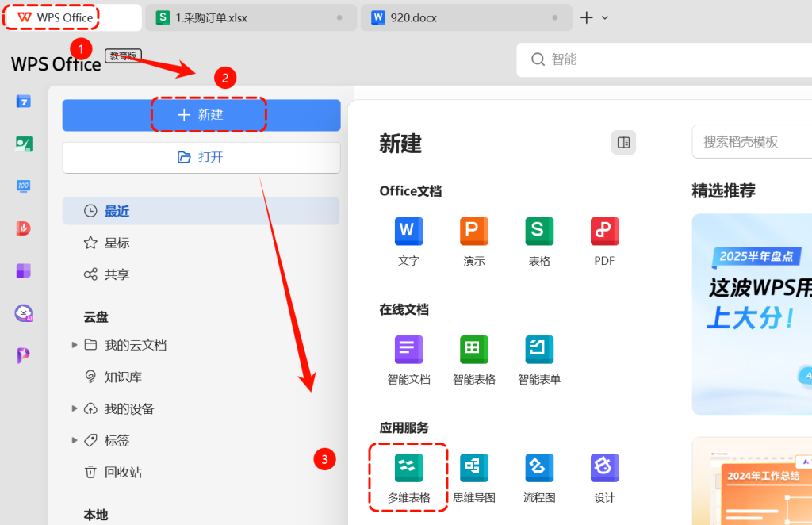The width and height of the screenshot is (812, 525).
Task: Open 智能表单 online form
Action: coord(539,360)
